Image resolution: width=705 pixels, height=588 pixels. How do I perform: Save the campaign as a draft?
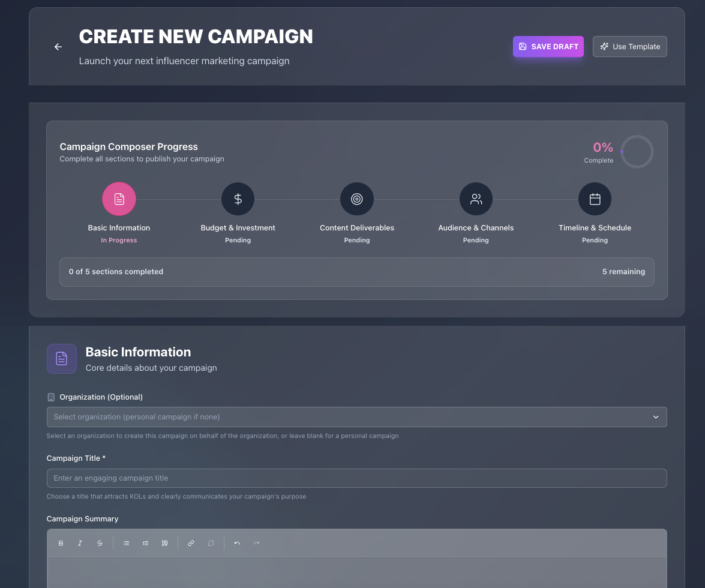(x=548, y=46)
